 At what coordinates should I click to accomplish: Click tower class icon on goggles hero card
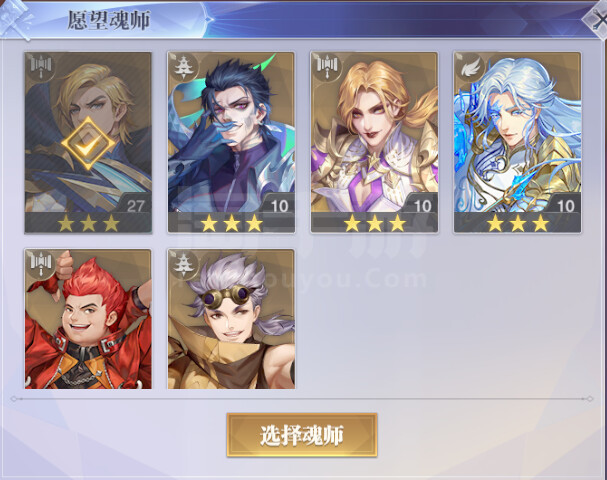[183, 264]
